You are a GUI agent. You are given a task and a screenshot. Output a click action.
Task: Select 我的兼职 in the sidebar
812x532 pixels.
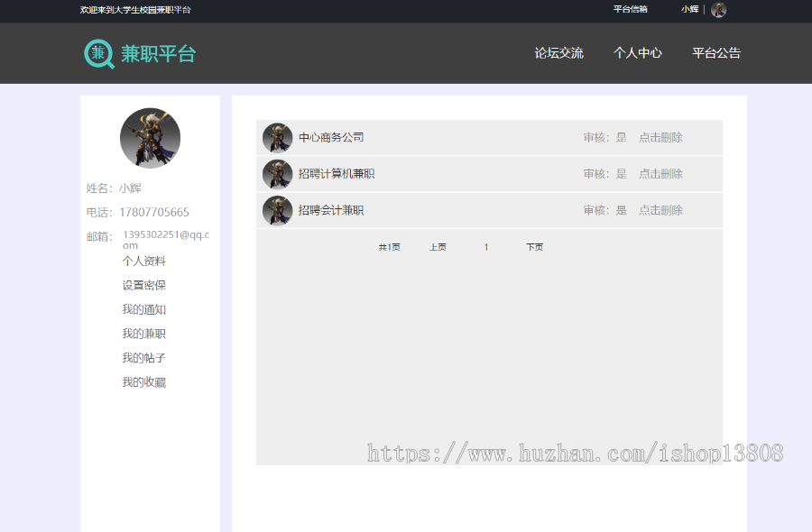click(144, 335)
